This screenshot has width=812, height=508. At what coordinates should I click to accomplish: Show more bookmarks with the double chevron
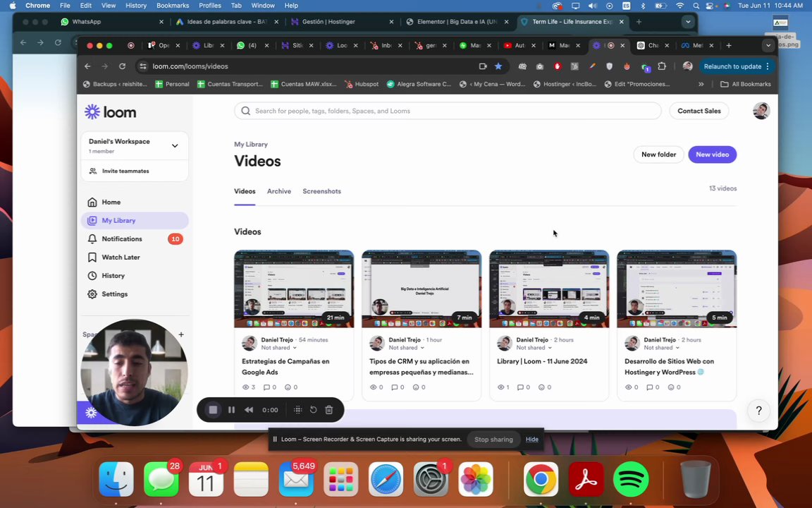pos(701,84)
